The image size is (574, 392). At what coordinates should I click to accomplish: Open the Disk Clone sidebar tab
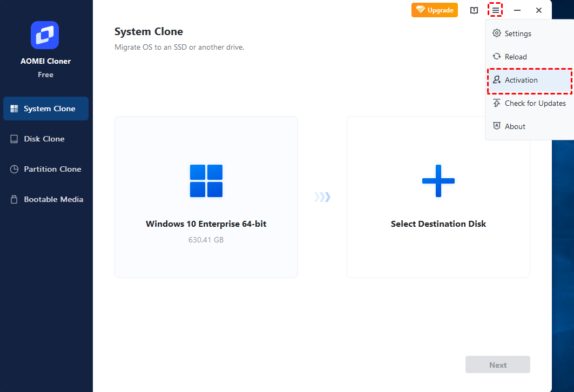coord(46,139)
